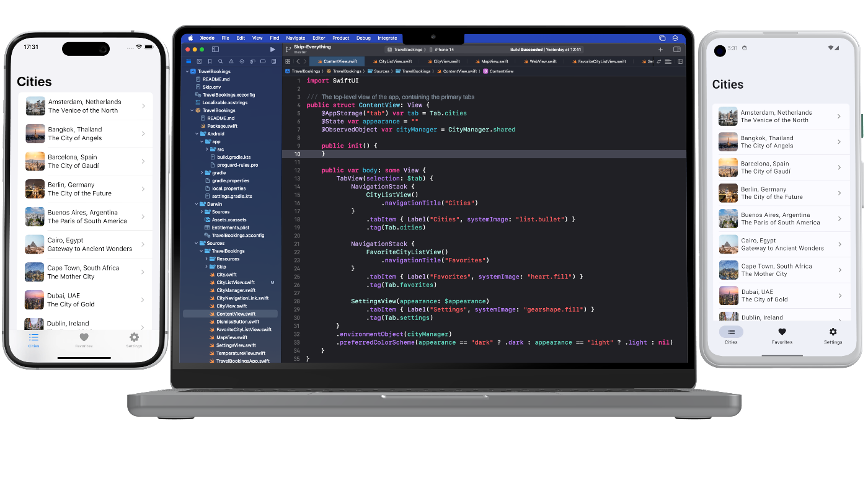Open the Editor menu
Viewport: 868px width, 488px height.
click(319, 38)
